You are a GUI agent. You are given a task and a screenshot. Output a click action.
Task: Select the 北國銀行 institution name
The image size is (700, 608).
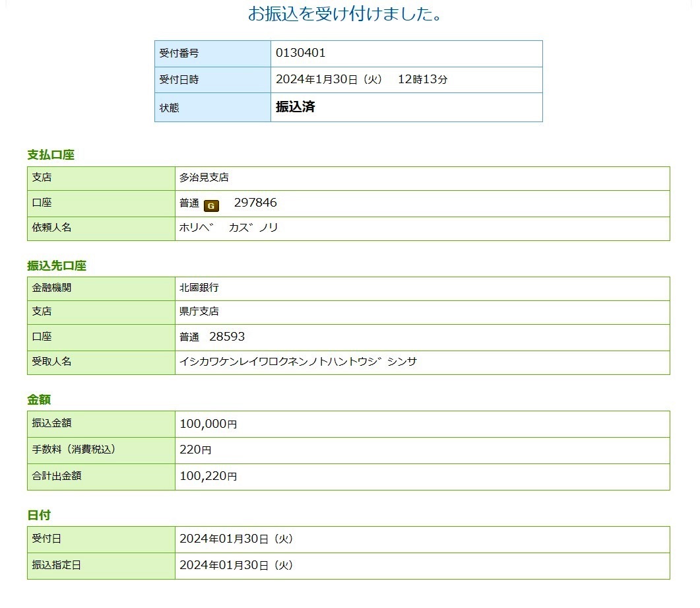tap(199, 288)
